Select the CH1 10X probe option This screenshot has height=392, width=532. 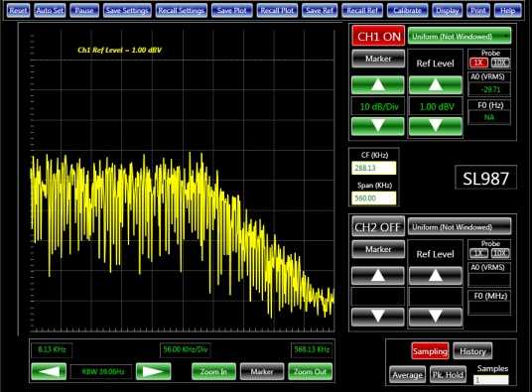[x=500, y=63]
